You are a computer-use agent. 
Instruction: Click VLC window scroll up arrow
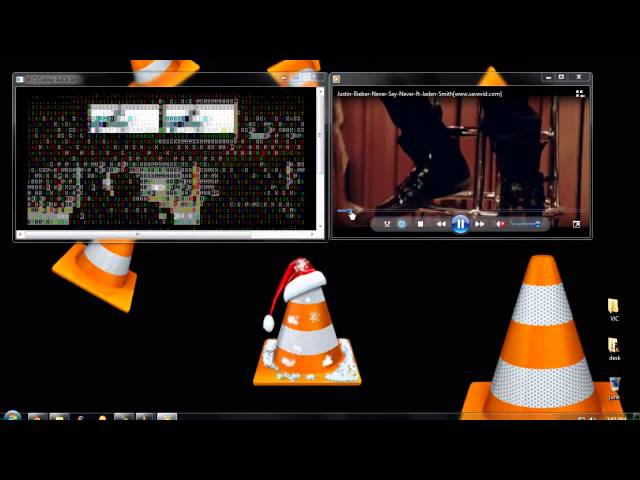tap(320, 92)
